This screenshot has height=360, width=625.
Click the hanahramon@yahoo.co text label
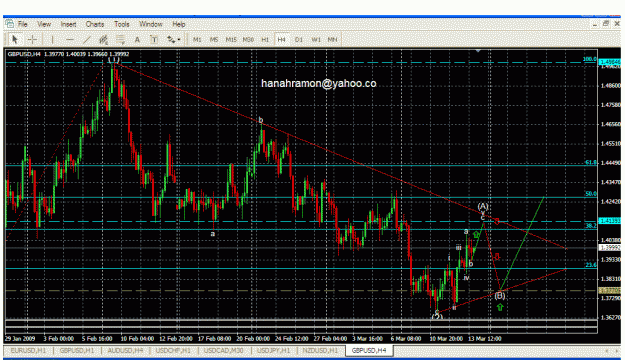(x=318, y=83)
